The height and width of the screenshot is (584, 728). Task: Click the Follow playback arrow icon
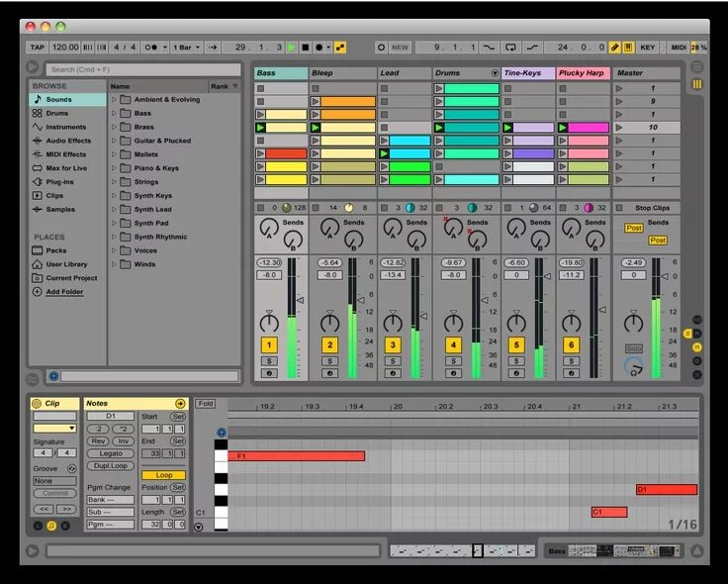pos(213,47)
